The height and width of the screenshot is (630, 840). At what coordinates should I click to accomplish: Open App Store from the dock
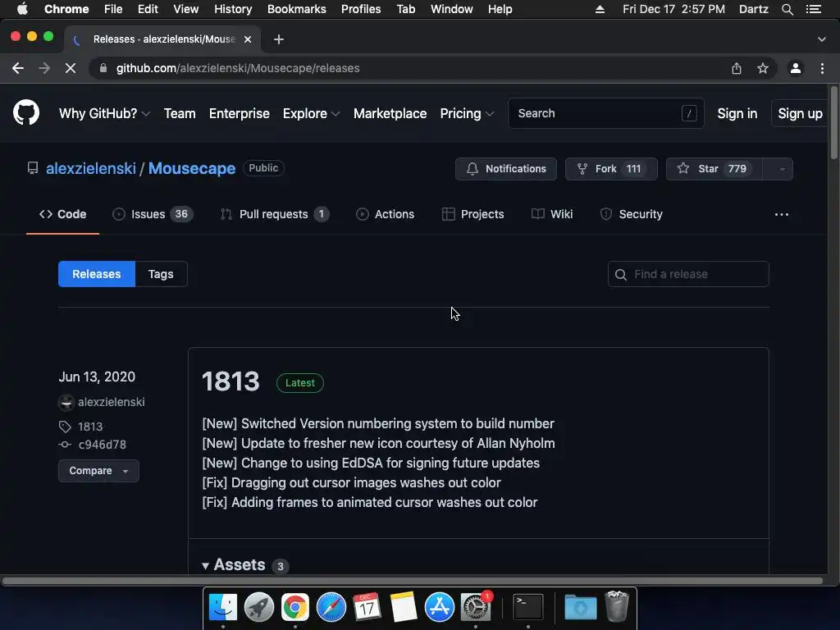[x=440, y=607]
